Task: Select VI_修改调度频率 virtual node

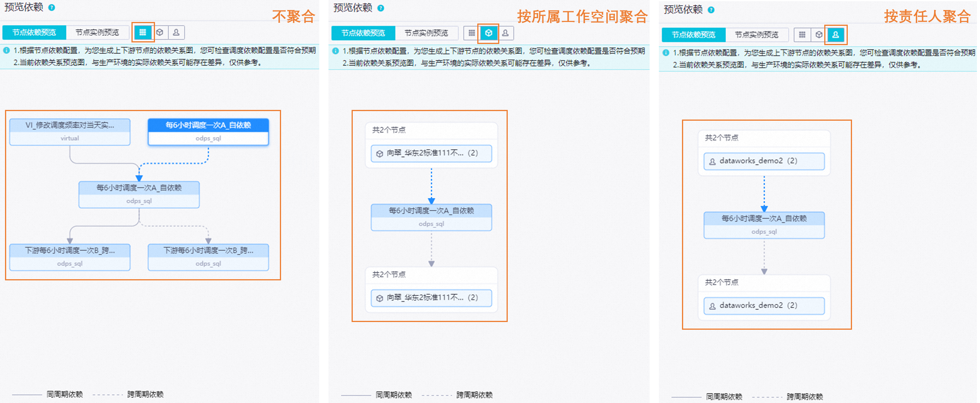Action: 70,132
